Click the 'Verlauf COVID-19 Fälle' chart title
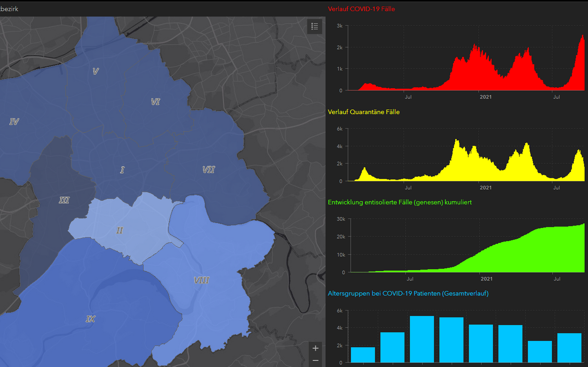This screenshot has width=588, height=367. point(361,9)
